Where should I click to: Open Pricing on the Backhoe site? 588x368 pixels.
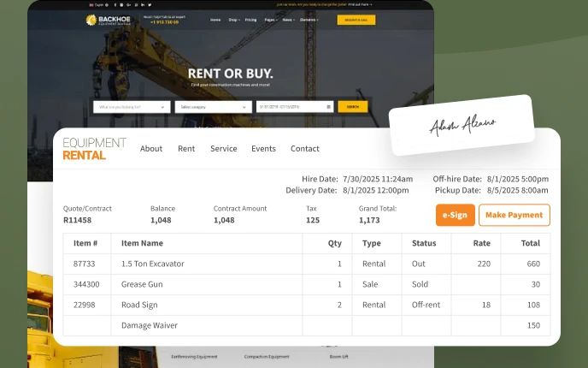pos(251,20)
